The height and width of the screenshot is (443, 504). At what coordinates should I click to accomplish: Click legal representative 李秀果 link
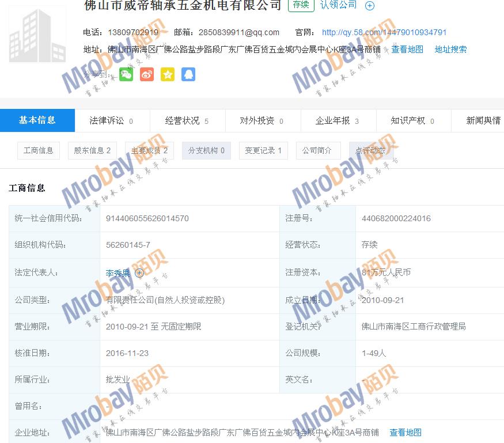[118, 273]
